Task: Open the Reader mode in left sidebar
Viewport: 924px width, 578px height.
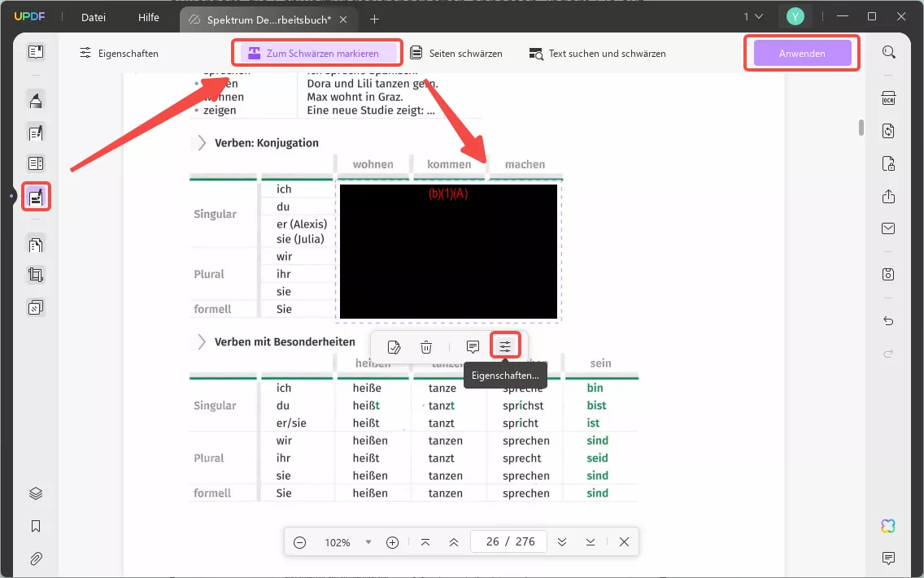Action: coord(35,52)
